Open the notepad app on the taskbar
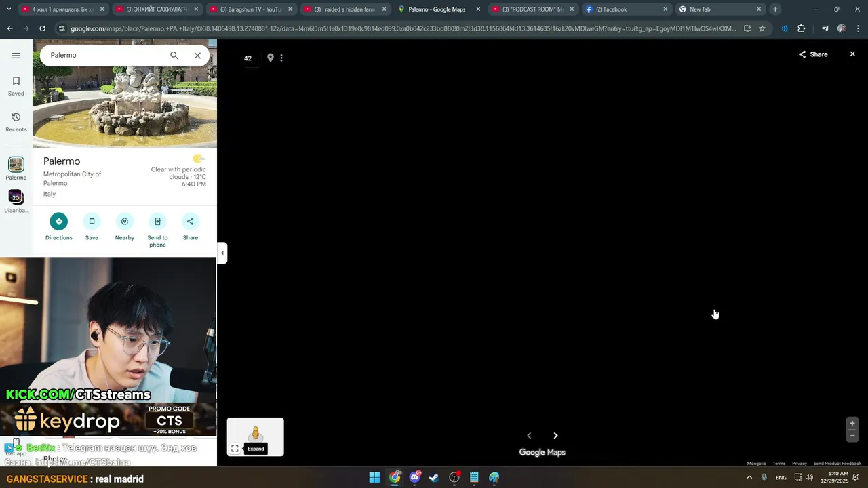The width and height of the screenshot is (868, 488). click(474, 478)
